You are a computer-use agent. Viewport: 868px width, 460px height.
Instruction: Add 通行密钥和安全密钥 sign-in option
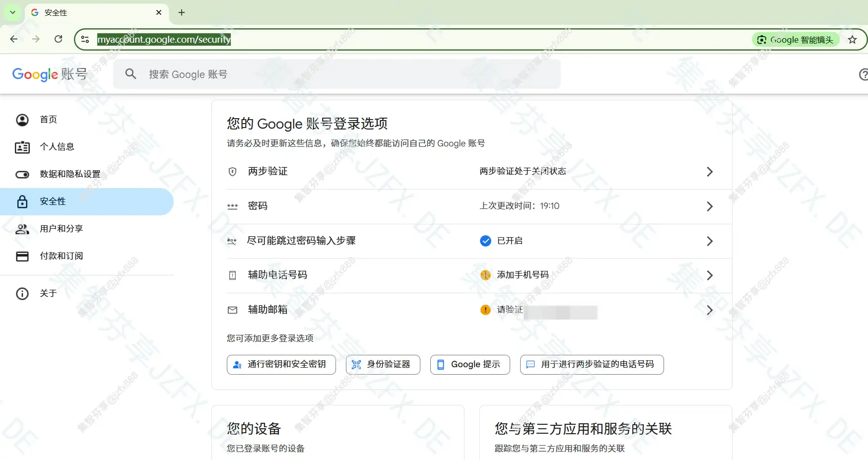pyautogui.click(x=281, y=365)
